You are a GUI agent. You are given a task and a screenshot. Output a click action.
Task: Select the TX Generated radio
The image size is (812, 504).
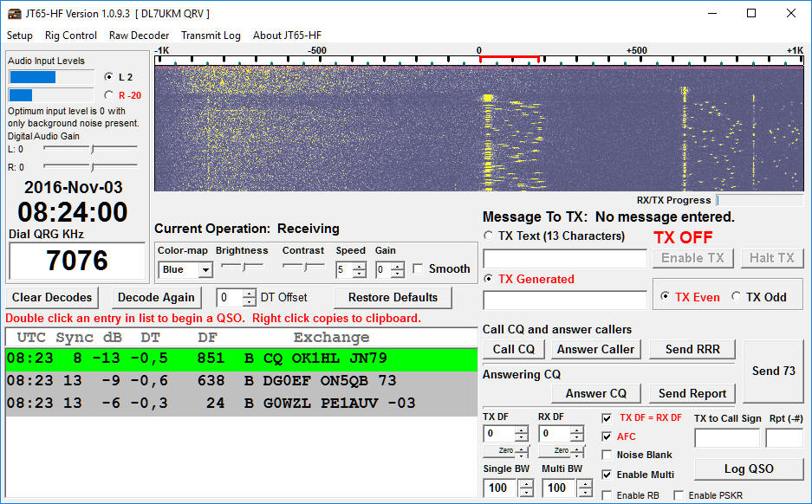coord(488,279)
